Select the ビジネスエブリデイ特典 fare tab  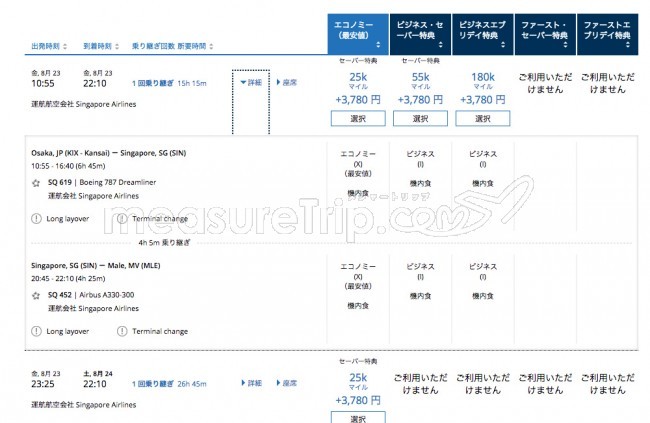click(483, 34)
